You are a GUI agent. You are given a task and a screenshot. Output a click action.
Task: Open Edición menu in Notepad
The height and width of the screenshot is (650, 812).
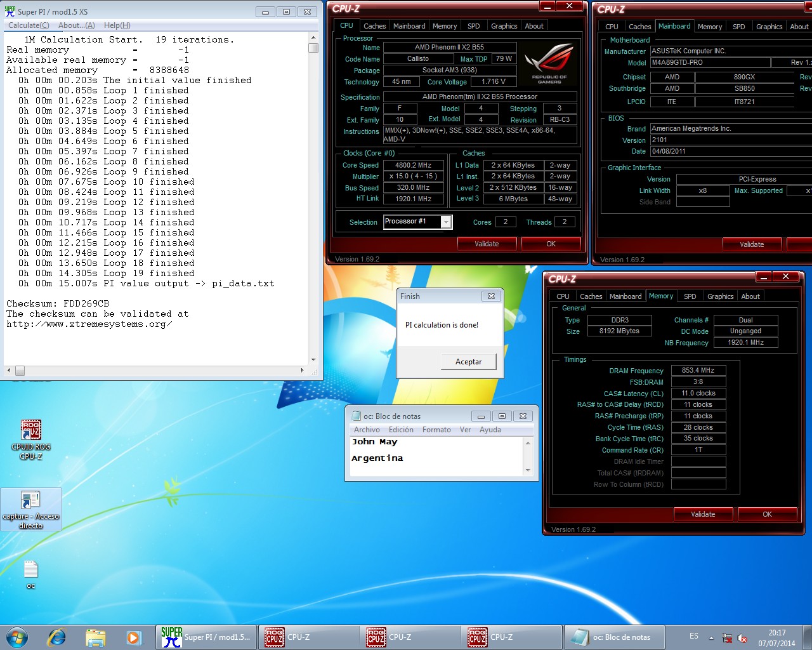401,430
